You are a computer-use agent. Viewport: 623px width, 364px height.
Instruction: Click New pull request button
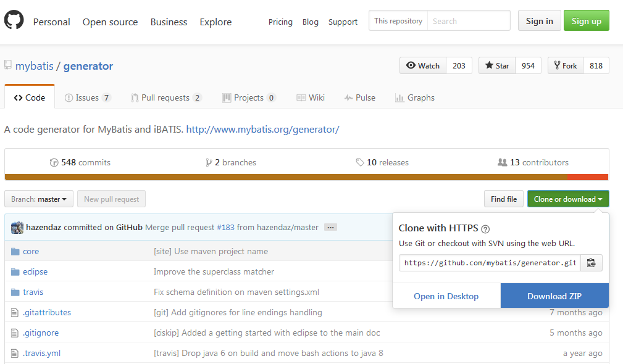point(112,199)
